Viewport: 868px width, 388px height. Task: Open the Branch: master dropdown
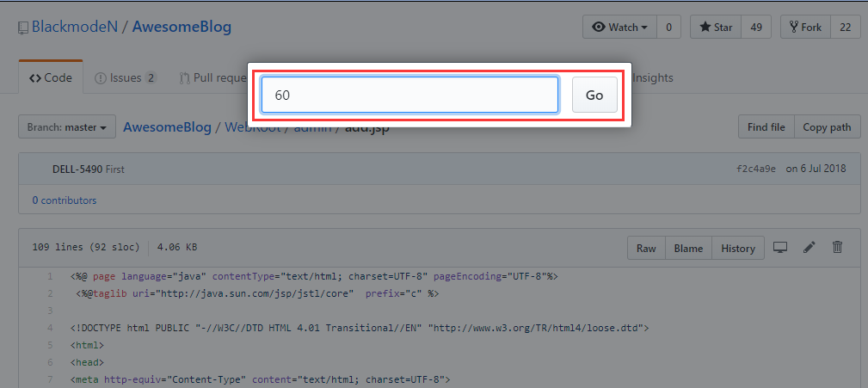[67, 126]
